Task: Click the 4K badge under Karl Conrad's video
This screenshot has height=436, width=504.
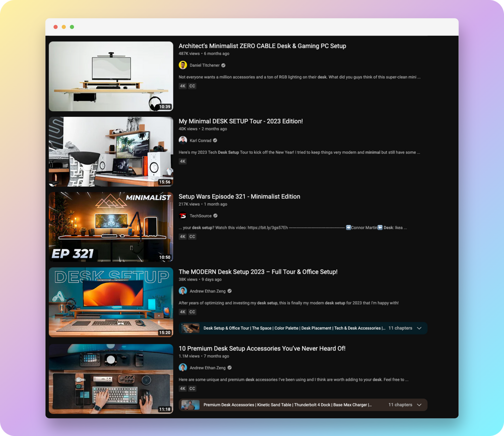Action: point(182,161)
